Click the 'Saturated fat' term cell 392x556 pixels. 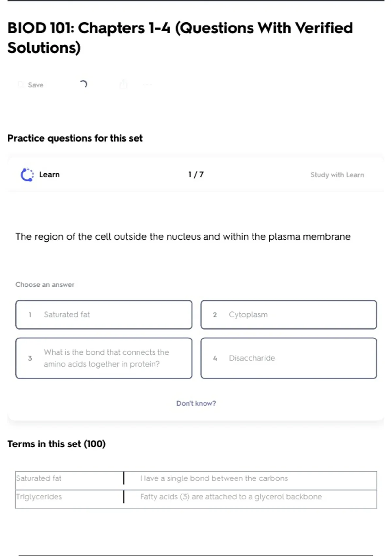[39, 478]
